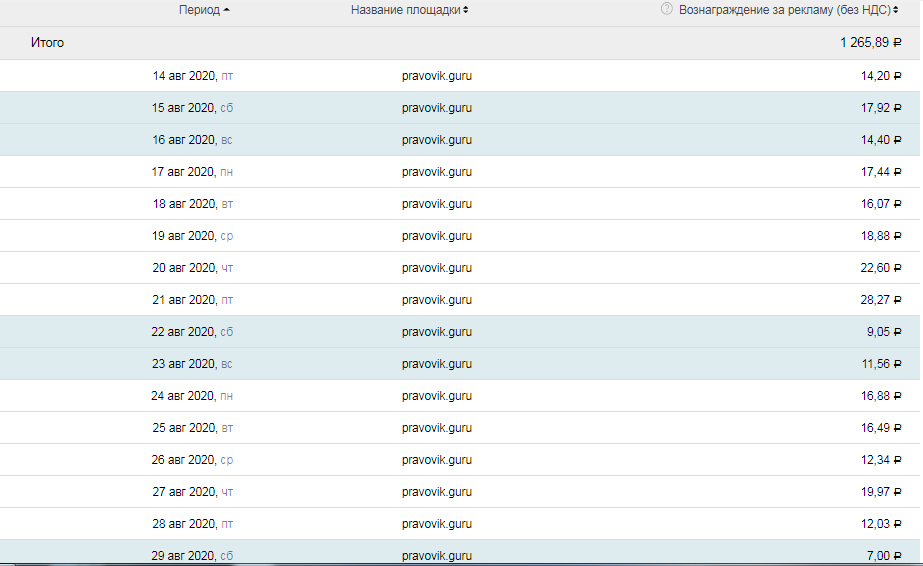The height and width of the screenshot is (566, 923).
Task: Select the reward value 7,00 ₽
Action: pos(884,556)
